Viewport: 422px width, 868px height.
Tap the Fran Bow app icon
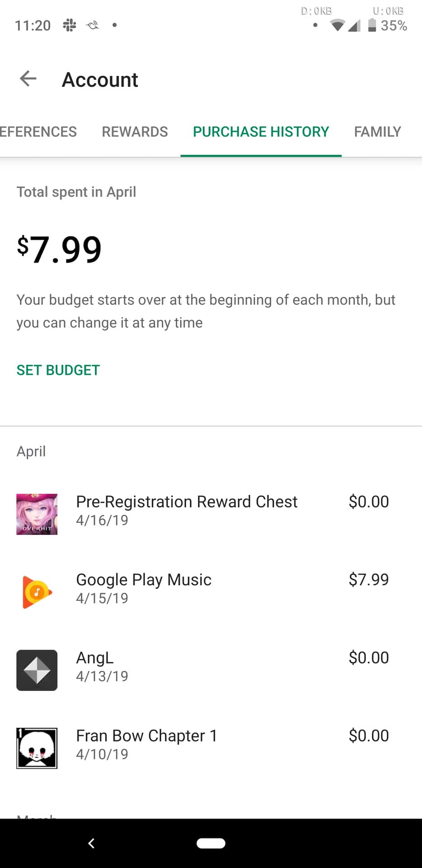pyautogui.click(x=37, y=748)
